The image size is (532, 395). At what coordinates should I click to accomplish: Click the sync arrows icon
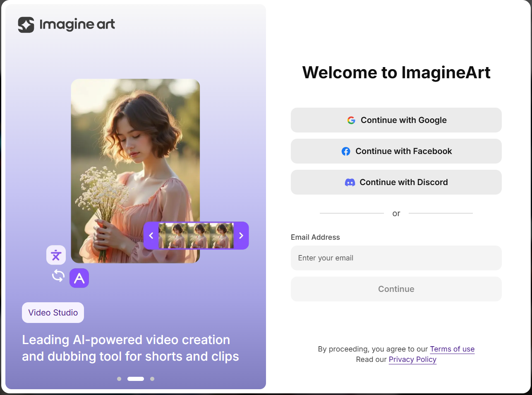[58, 276]
